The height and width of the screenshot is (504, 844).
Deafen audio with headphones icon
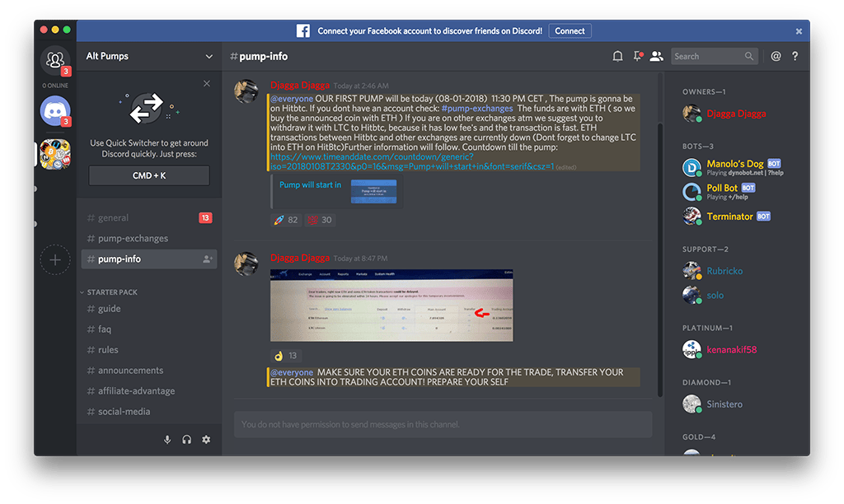tap(187, 440)
